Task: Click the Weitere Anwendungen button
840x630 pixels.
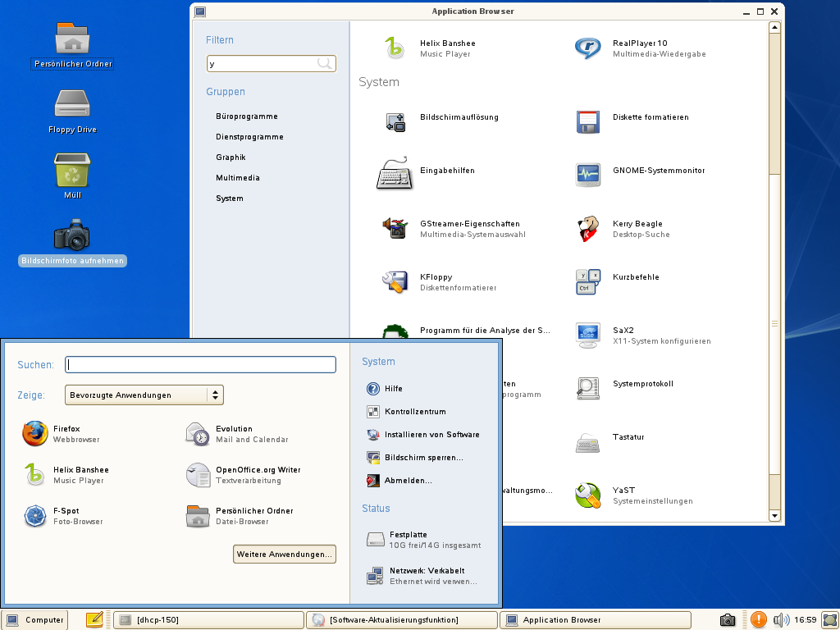Action: point(285,555)
